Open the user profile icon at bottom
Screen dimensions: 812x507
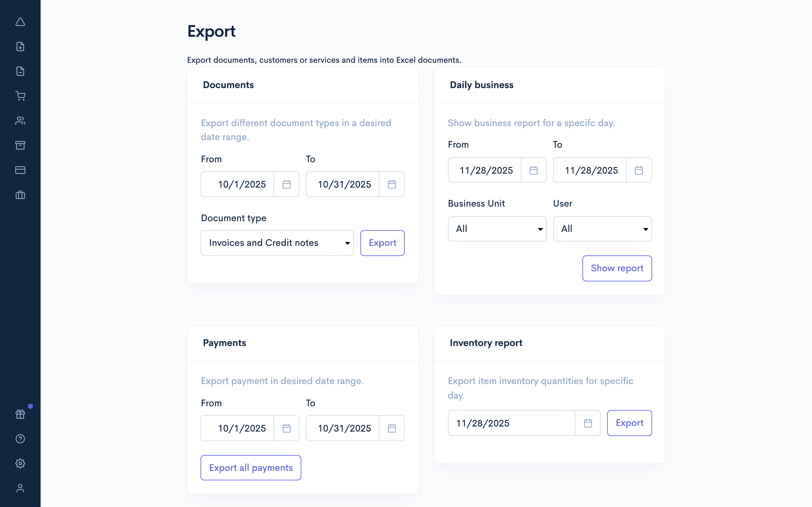21,488
